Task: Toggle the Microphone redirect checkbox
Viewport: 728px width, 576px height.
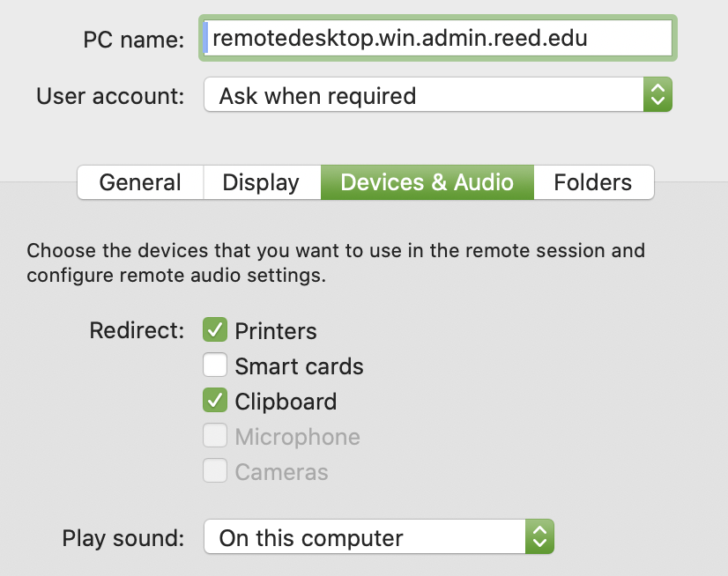Action: [215, 436]
